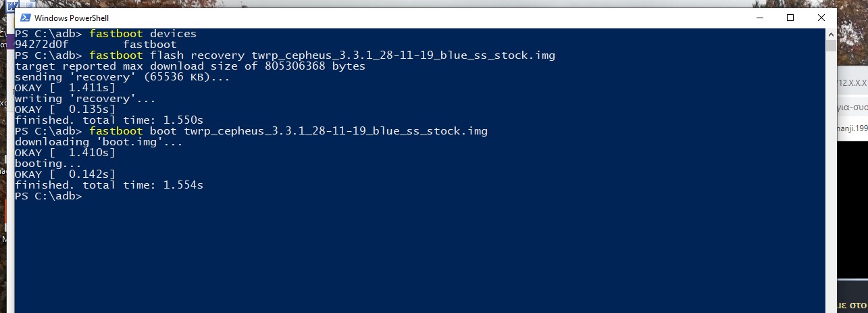Click the "sending 'recovery'" output line
The width and height of the screenshot is (868, 313).
pyautogui.click(x=122, y=77)
